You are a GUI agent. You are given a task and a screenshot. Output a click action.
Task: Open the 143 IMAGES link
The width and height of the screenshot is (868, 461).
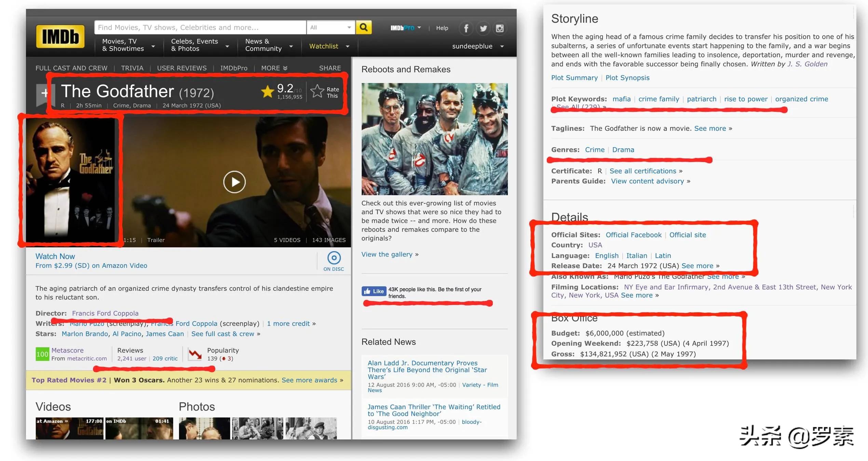329,240
